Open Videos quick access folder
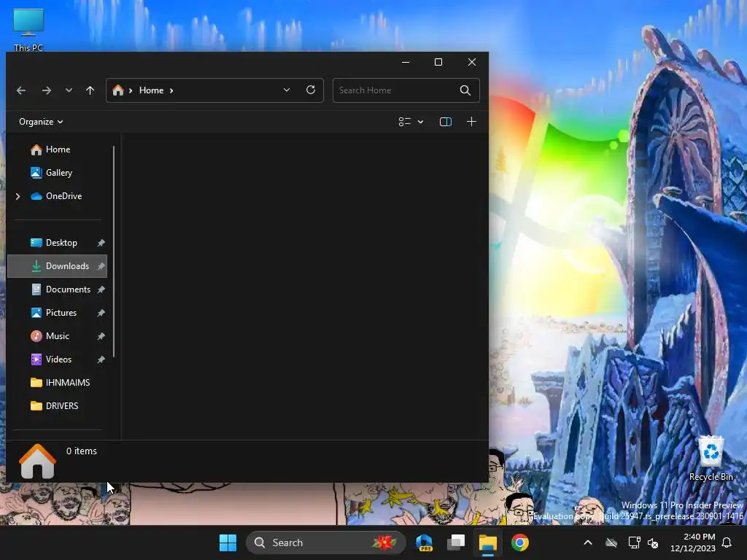 [x=58, y=359]
